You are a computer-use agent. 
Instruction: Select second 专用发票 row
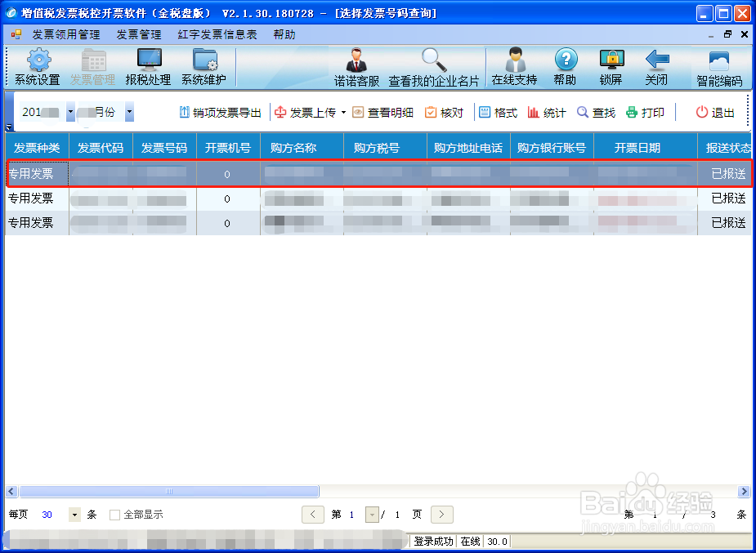point(378,198)
